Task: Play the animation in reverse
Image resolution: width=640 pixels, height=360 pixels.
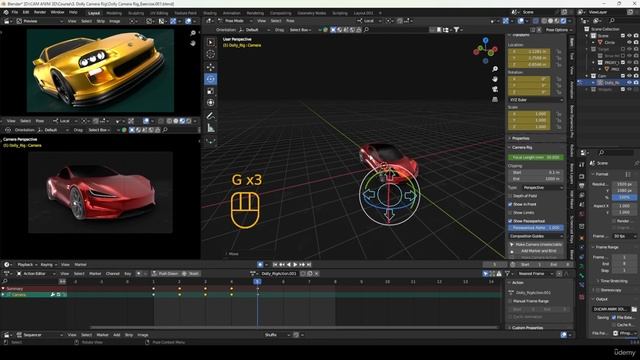Action: (x=289, y=264)
